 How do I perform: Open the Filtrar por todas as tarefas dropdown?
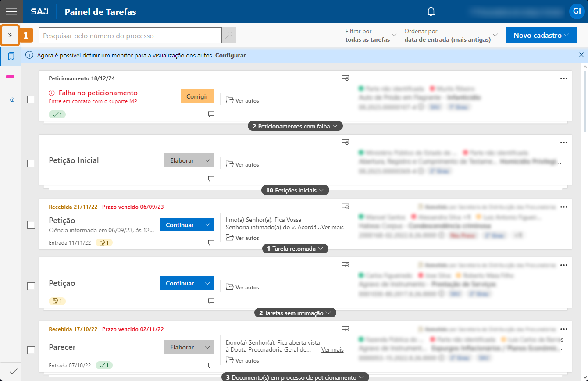point(371,35)
